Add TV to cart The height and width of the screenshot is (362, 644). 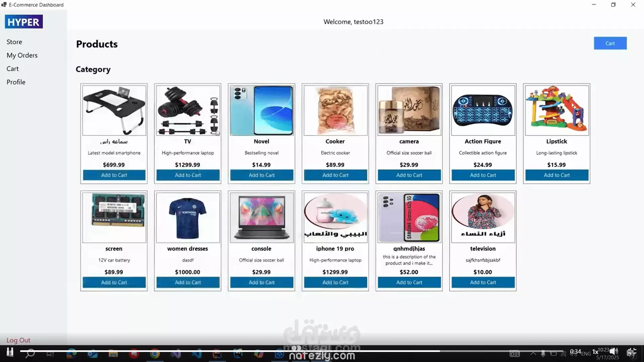188,175
